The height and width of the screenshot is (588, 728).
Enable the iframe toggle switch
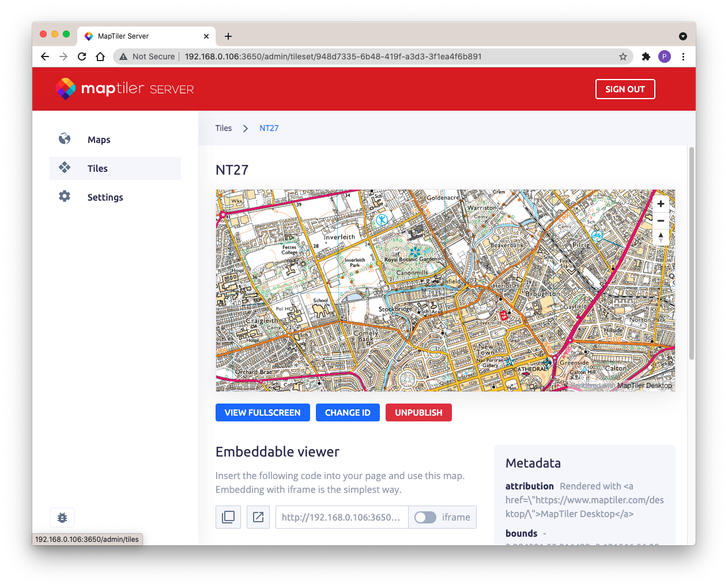coord(425,517)
